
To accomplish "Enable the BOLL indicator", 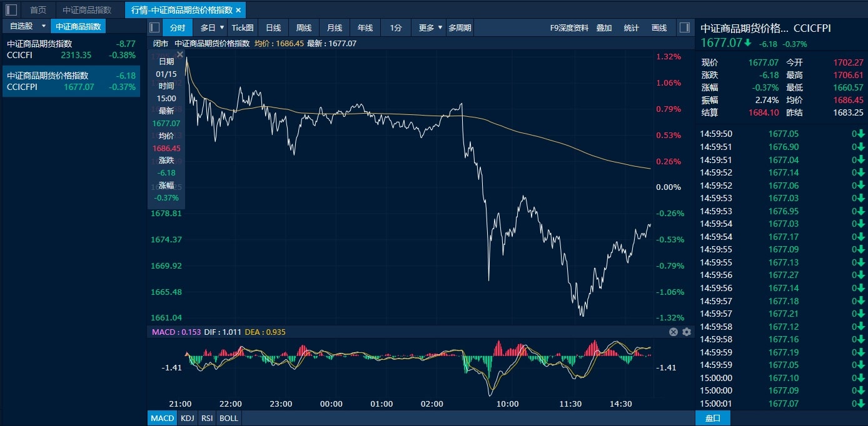I will point(229,418).
